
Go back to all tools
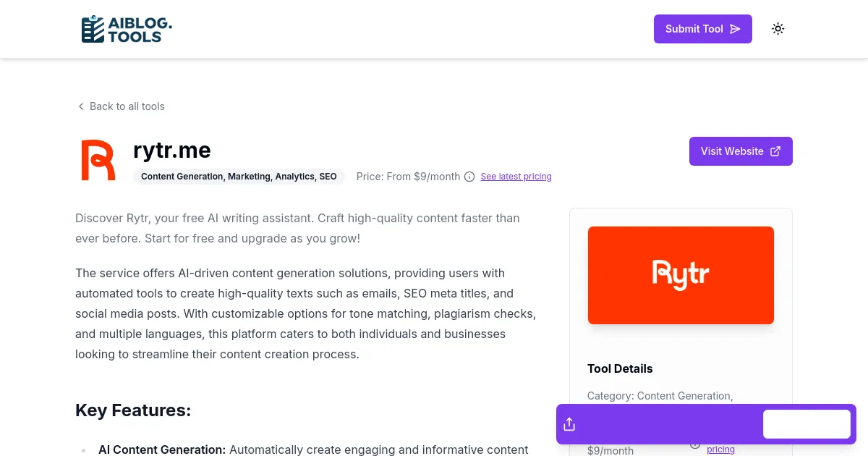coord(127,106)
